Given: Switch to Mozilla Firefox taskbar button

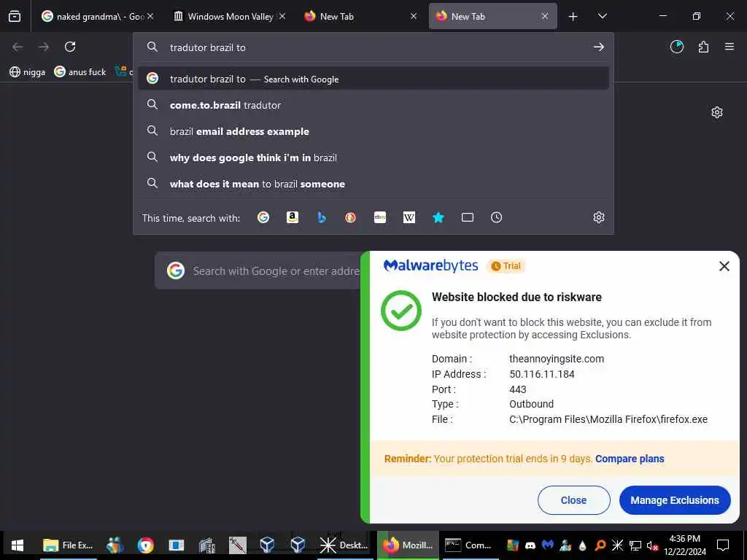Looking at the screenshot, I should coord(409,545).
